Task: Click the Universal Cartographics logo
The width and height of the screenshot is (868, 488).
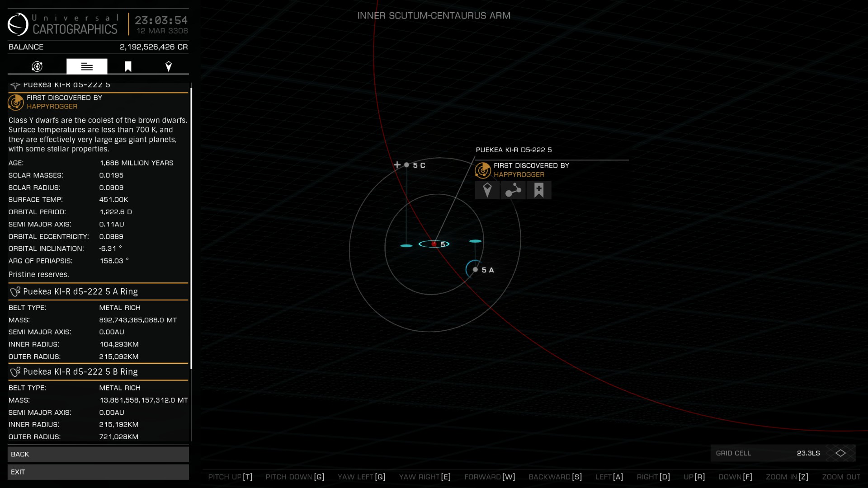Action: [18, 24]
